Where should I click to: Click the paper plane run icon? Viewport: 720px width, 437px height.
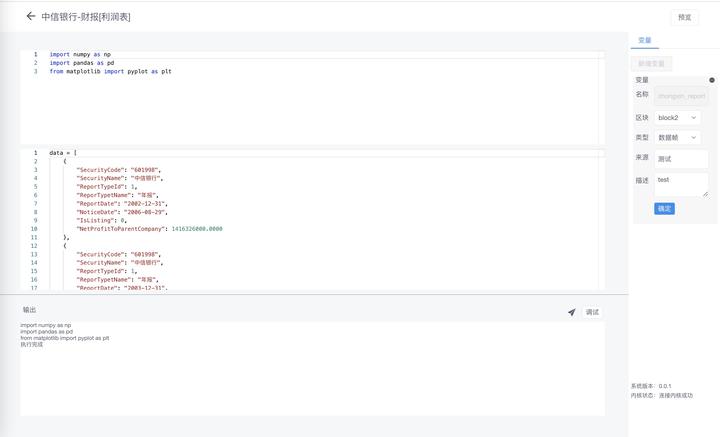(572, 312)
